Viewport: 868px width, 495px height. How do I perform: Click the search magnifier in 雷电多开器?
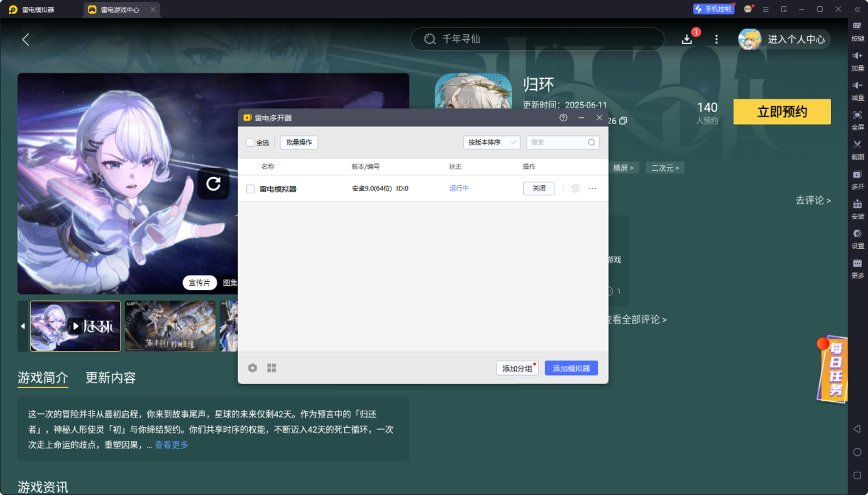click(591, 143)
